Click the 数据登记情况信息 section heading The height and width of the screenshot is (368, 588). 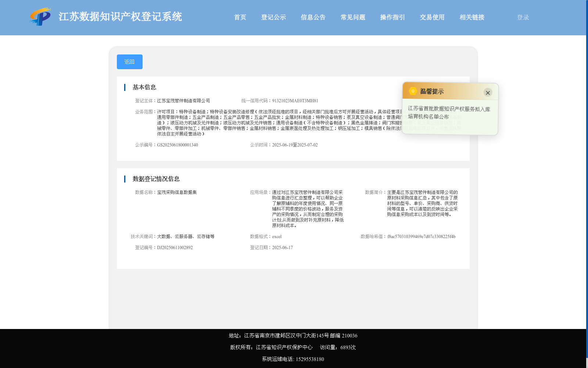[156, 179]
